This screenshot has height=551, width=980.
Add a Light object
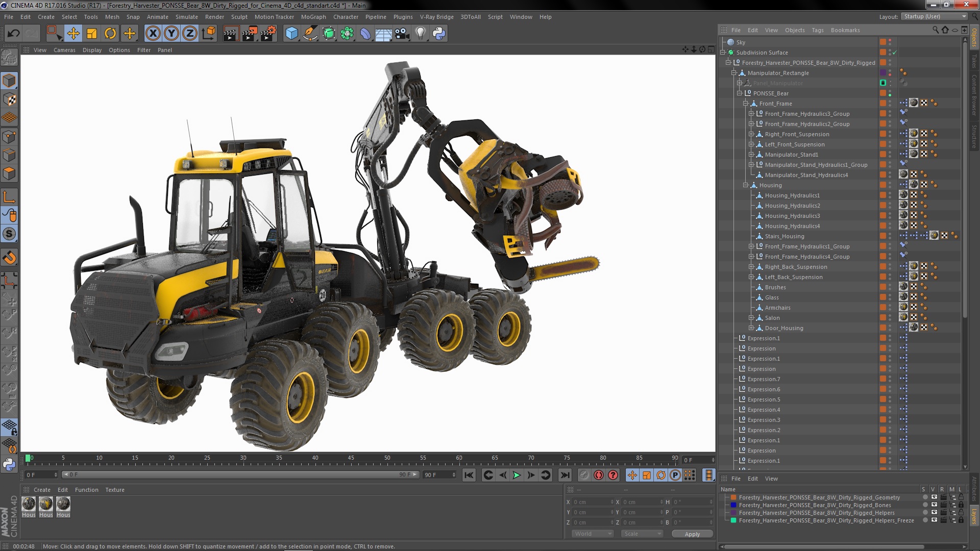click(x=421, y=34)
